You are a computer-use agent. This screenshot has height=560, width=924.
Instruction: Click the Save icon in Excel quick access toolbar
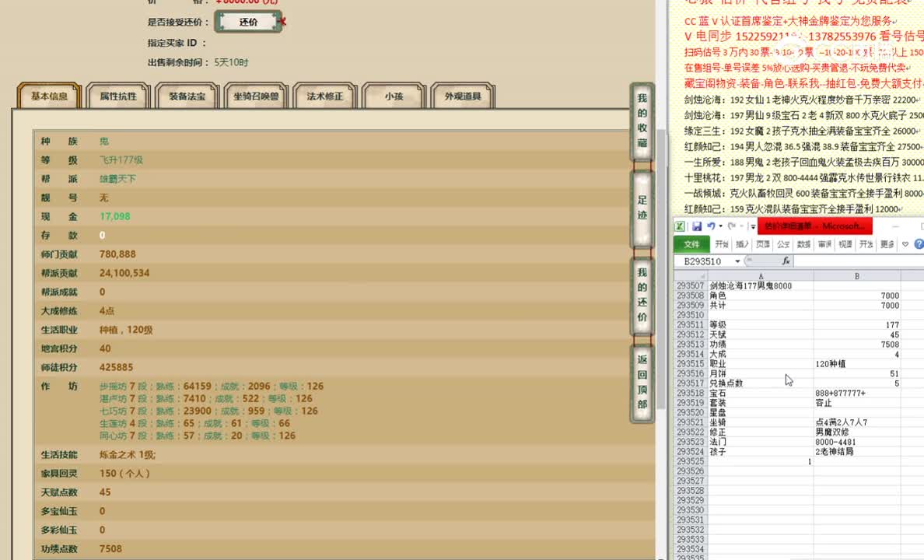[697, 225]
